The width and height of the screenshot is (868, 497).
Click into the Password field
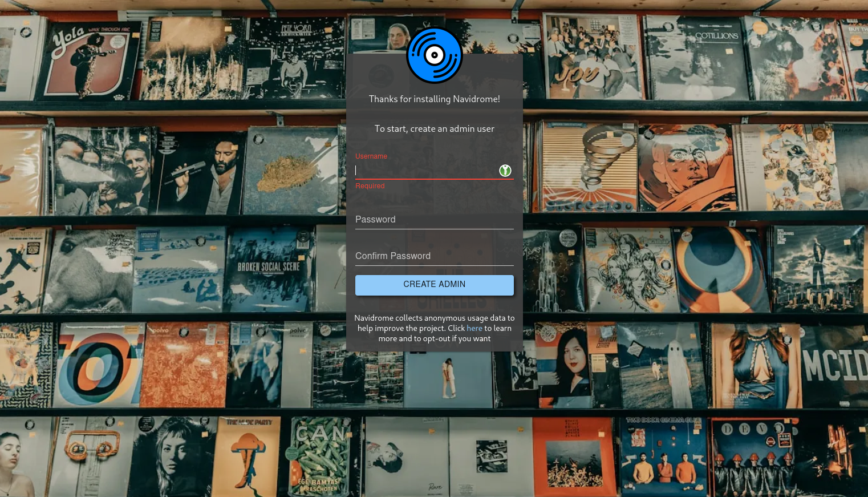pos(435,220)
